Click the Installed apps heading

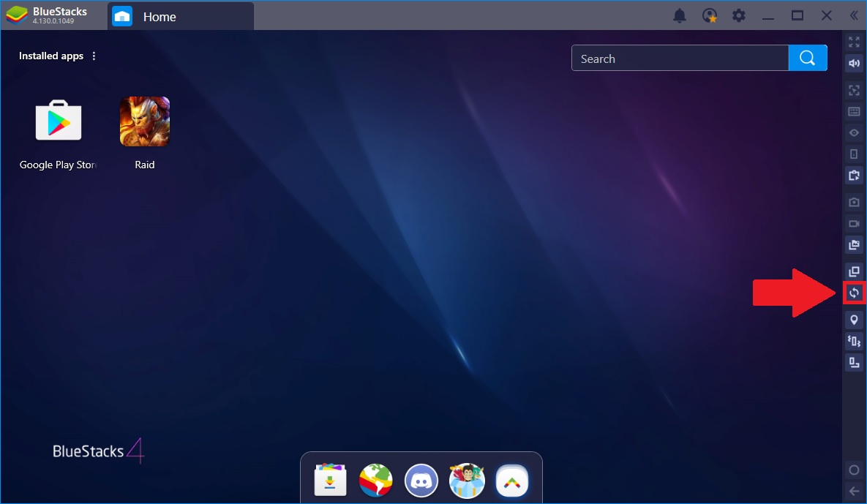tap(51, 56)
